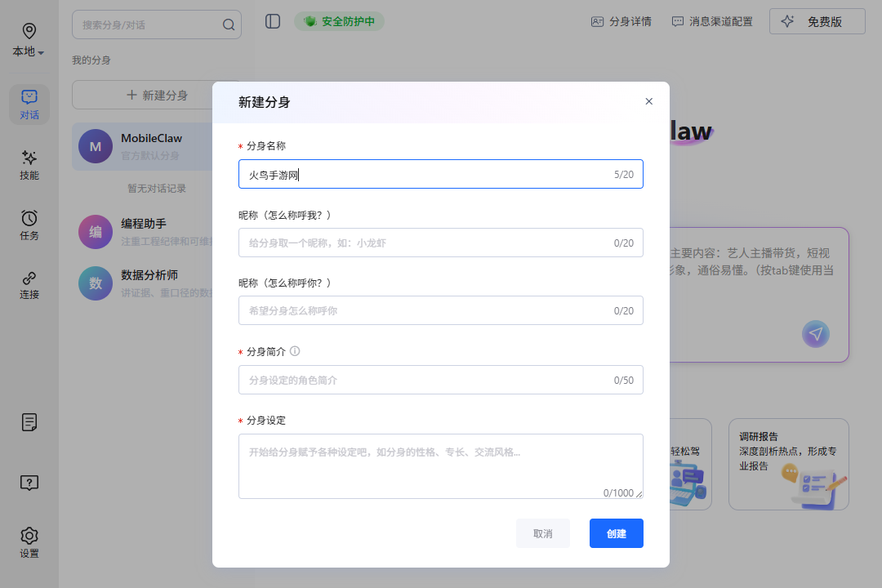Click the 昵称（怎么称呼我？）input field
This screenshot has width=882, height=588.
click(440, 243)
